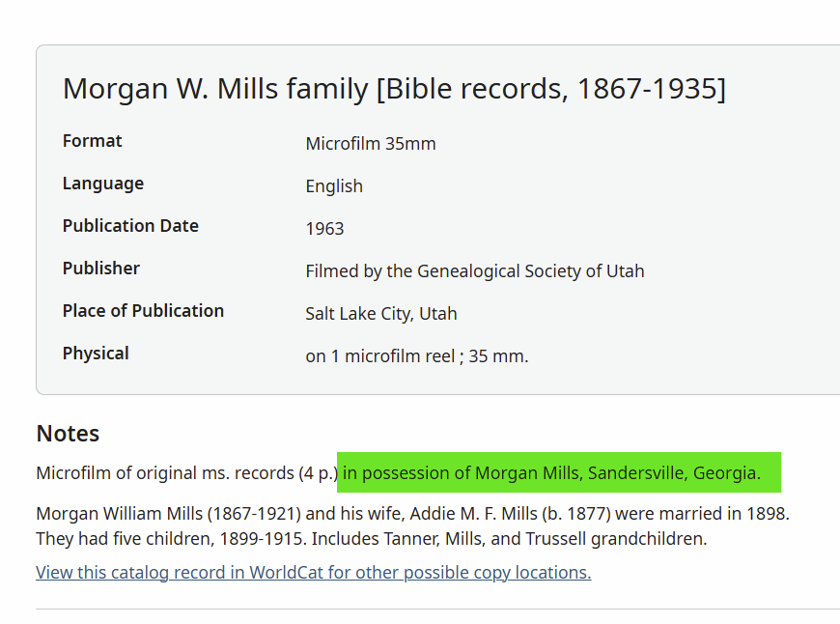Select the Microfilm 35mm format value
Screen dimensions: 840x624
[x=371, y=144]
